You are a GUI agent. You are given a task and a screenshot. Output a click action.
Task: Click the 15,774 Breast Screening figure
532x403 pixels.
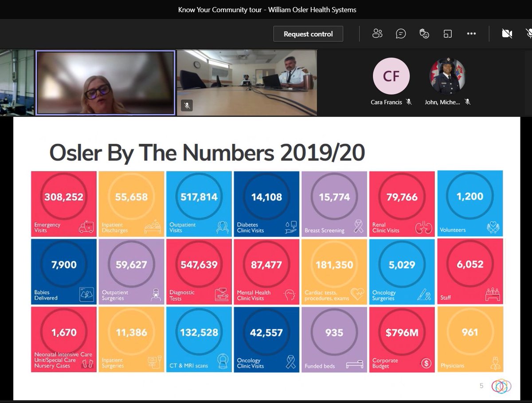pyautogui.click(x=334, y=197)
